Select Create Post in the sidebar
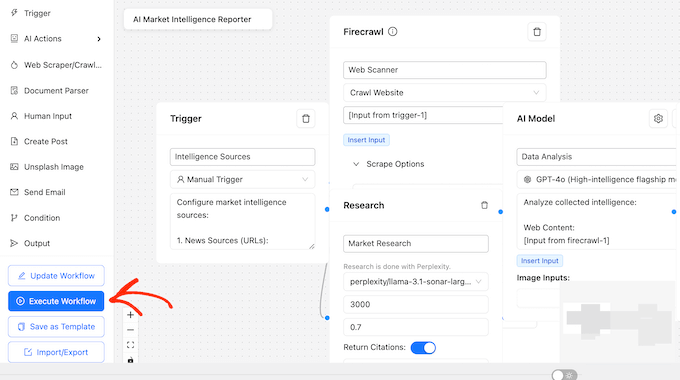Image resolution: width=680 pixels, height=380 pixels. [x=39, y=141]
